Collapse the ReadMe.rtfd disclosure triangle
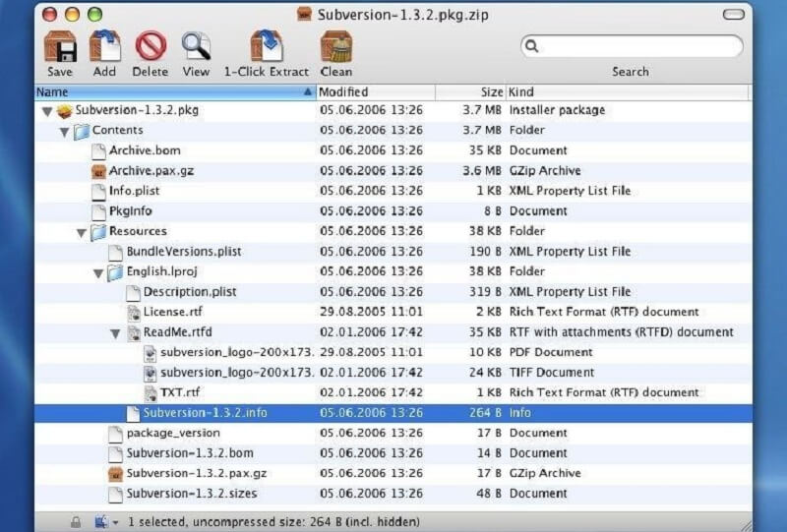Image resolution: width=787 pixels, height=532 pixels. pyautogui.click(x=115, y=333)
